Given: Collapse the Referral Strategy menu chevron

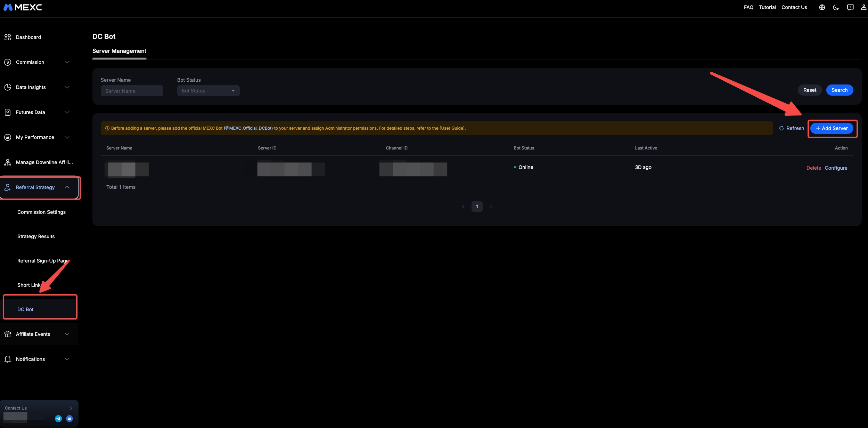Looking at the screenshot, I should tap(67, 187).
